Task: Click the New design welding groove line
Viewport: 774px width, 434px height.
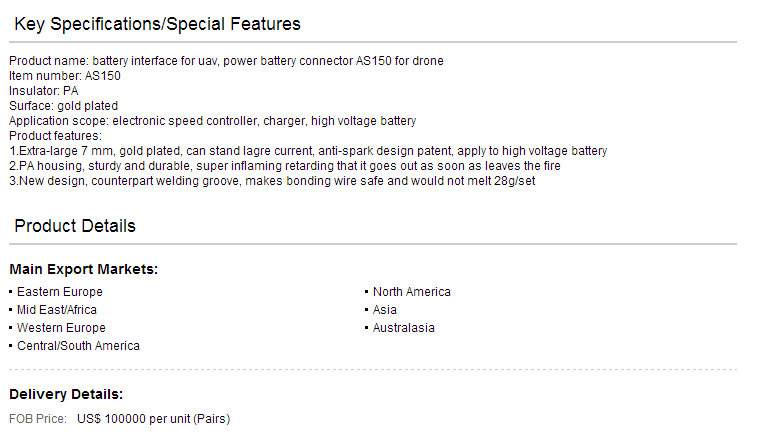Action: [x=272, y=181]
